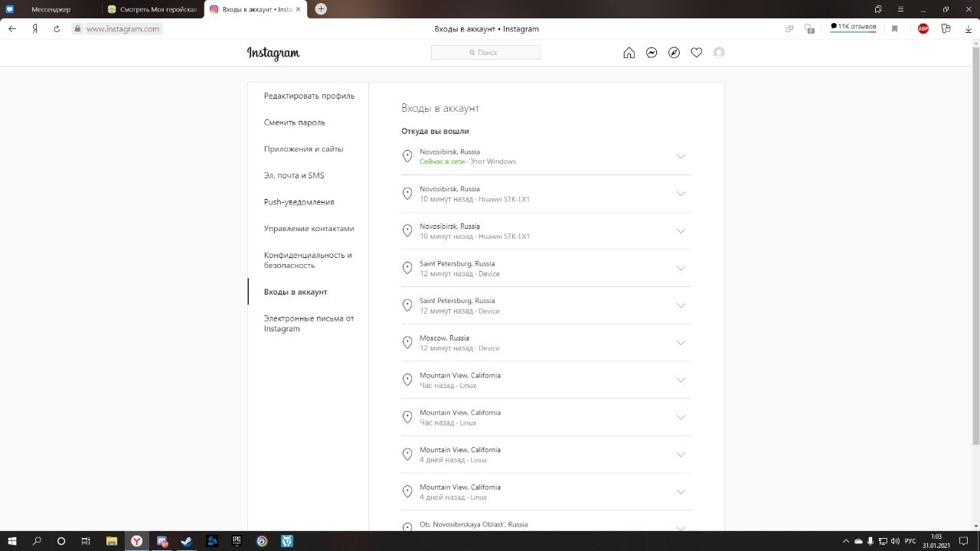Open Yandex Browser hamburger menu

900,9
